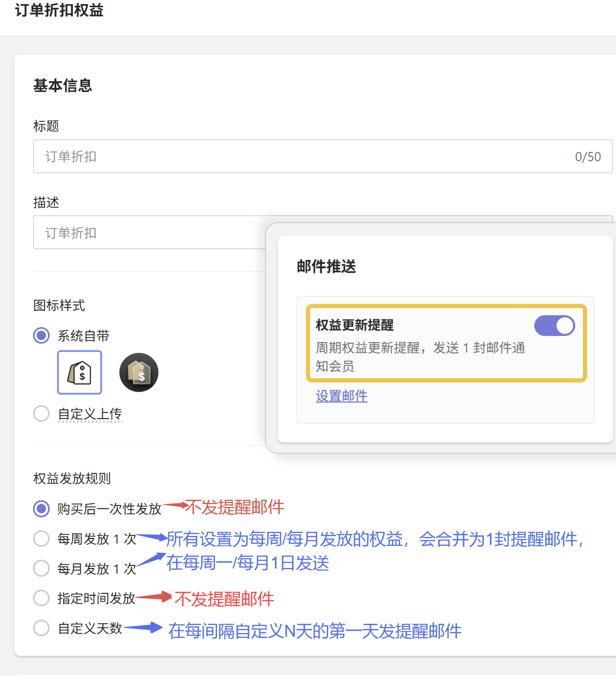Choose 购买后一次性发放 radio option

(x=41, y=509)
